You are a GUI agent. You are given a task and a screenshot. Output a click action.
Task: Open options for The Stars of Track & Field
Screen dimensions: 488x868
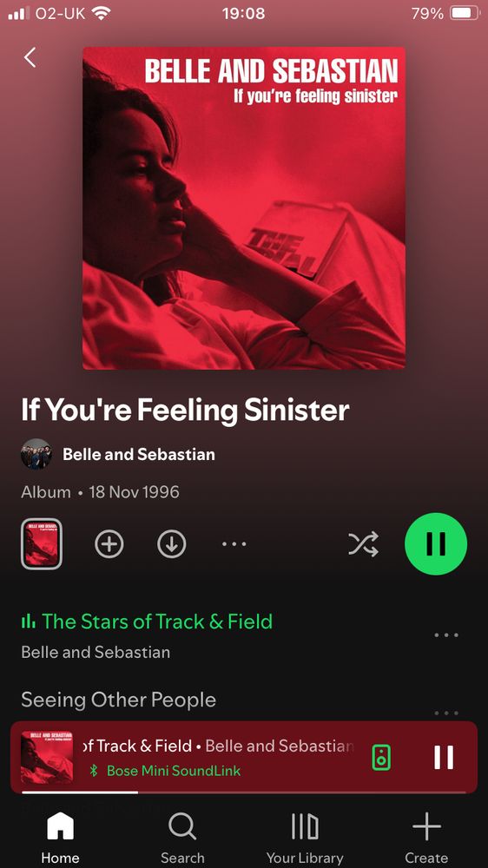(446, 635)
